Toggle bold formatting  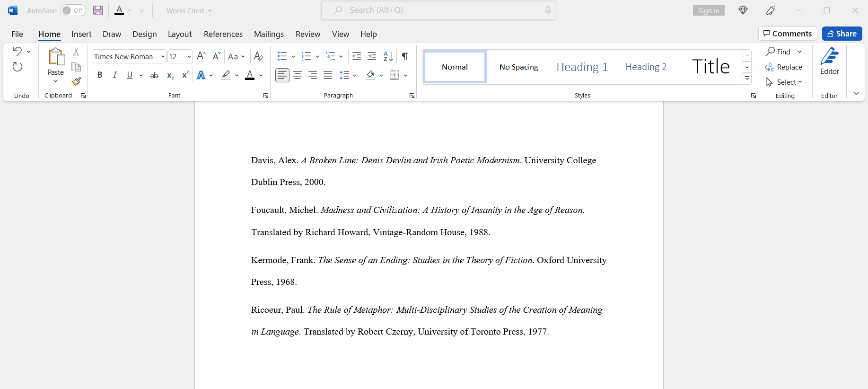click(100, 75)
